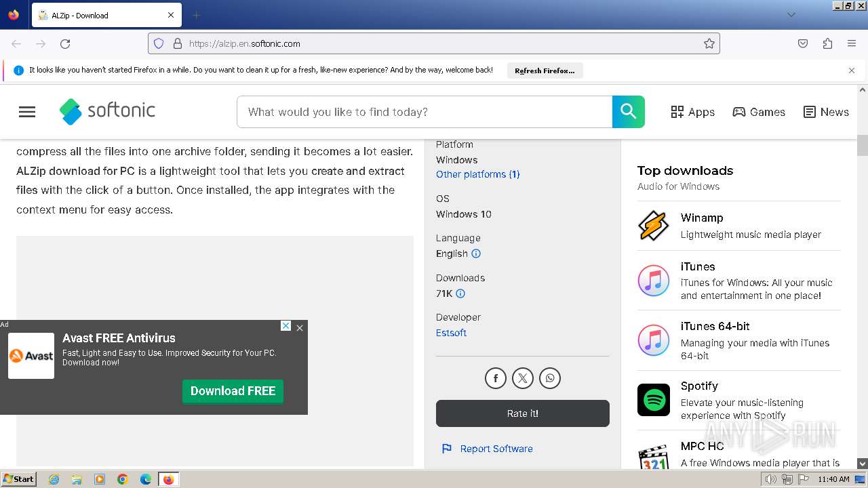Screen dimensions: 868x488
Task: Open the Softonic hamburger menu
Action: [27, 112]
